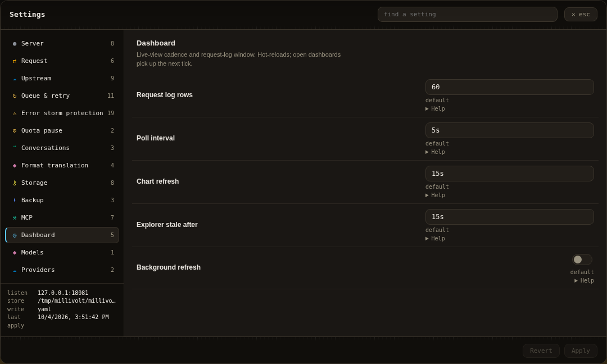
Task: Click the write format value yaml
Action: pos(44,310)
